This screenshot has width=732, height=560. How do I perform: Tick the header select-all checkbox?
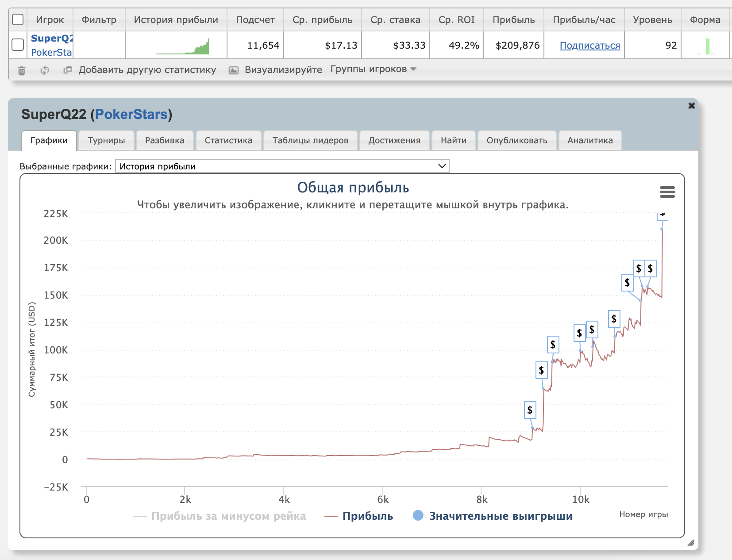[x=18, y=20]
